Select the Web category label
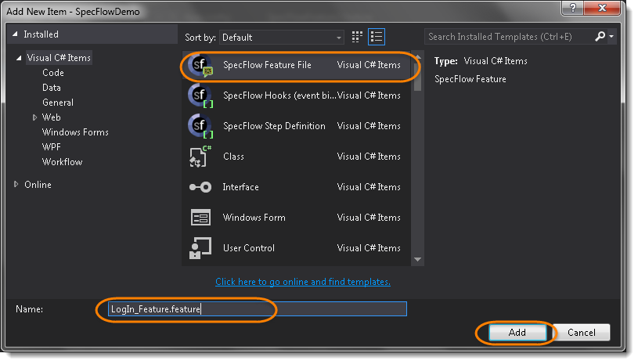638x364 pixels. coord(51,117)
